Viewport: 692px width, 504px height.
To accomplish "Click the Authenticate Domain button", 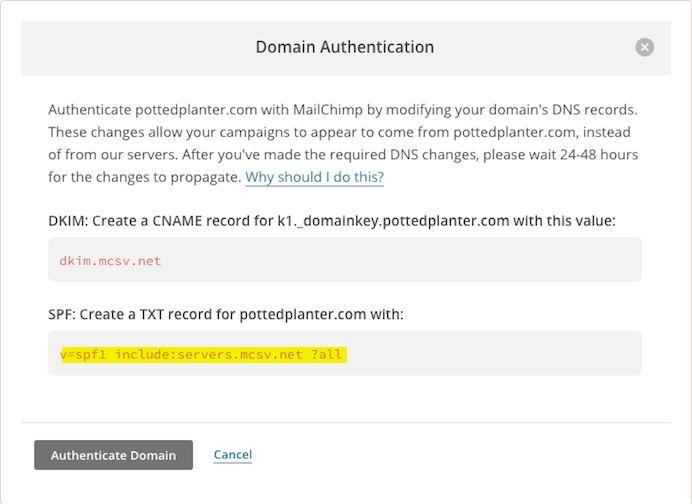I will (113, 455).
